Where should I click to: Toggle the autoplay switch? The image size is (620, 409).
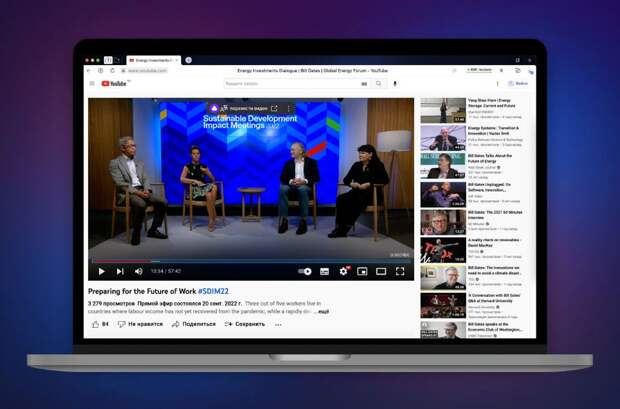305,271
